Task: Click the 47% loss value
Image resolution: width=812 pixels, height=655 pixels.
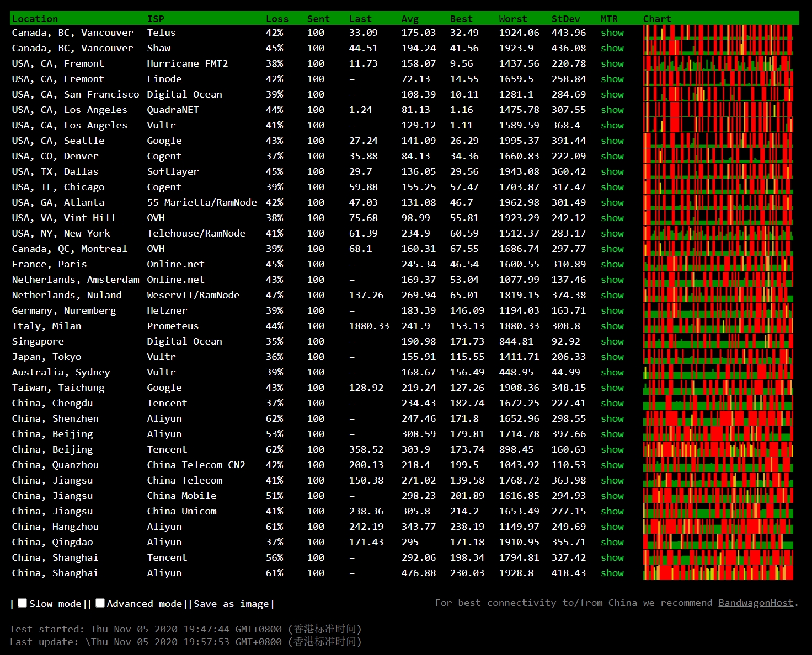Action: tap(275, 295)
